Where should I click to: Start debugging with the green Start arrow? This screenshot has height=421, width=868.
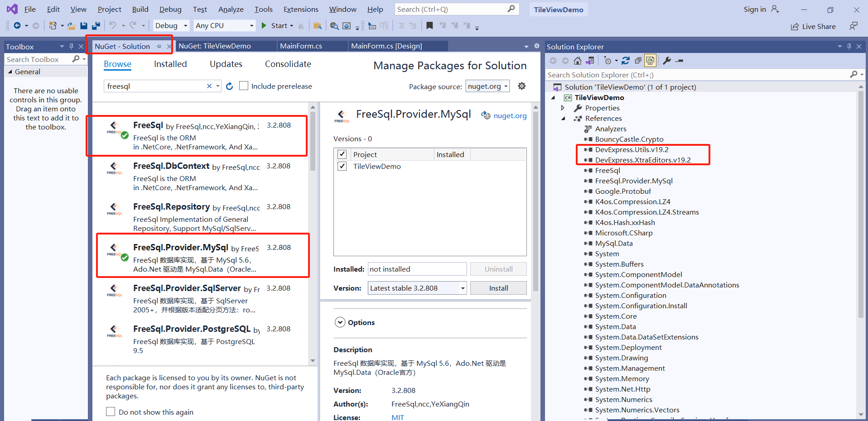click(x=264, y=26)
